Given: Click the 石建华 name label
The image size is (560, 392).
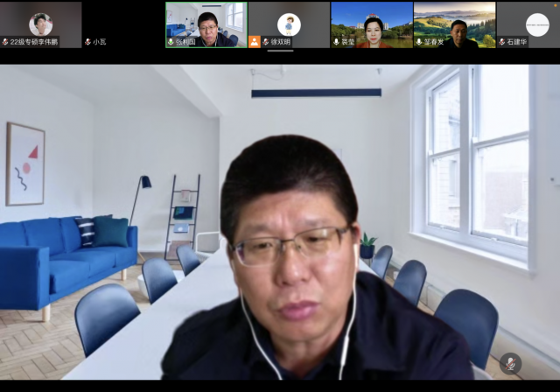Looking at the screenshot, I should tap(519, 41).
